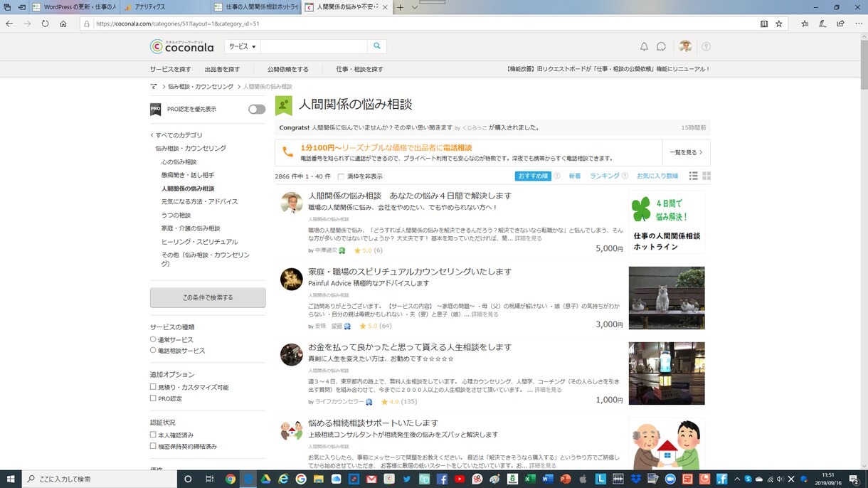Select 通常サービス radio button
Screen dimensions: 868x488
pyautogui.click(x=153, y=339)
